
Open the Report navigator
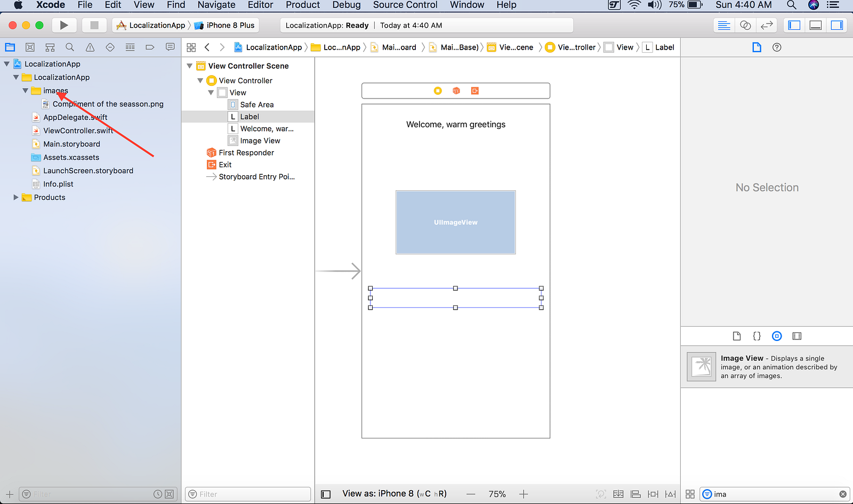(170, 47)
